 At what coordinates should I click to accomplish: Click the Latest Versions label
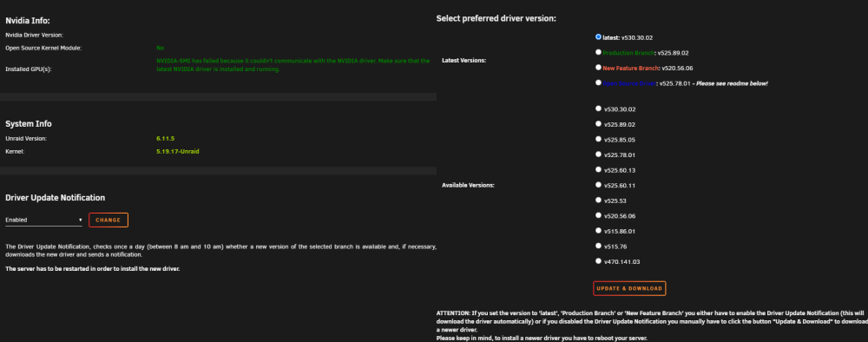(464, 60)
